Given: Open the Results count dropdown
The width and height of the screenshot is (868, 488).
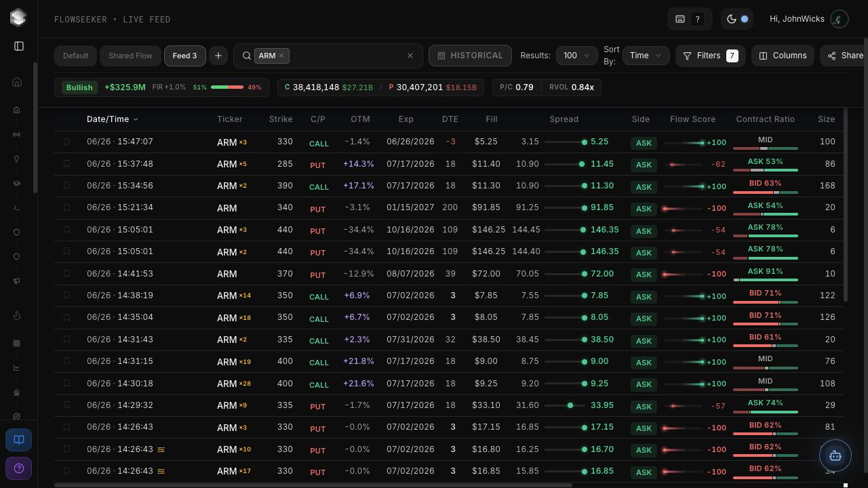Looking at the screenshot, I should coord(577,56).
